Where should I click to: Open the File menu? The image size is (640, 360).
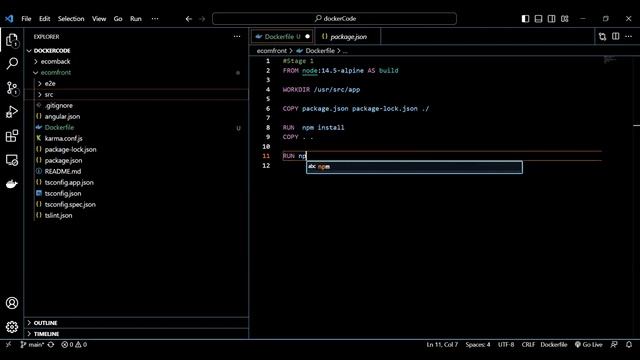tap(26, 19)
